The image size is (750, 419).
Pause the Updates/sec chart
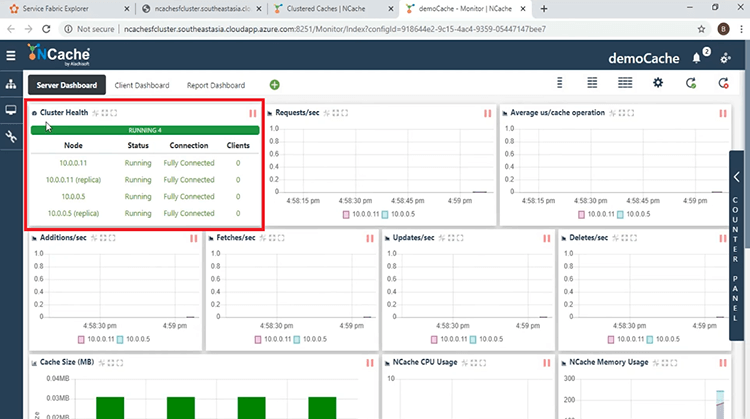click(x=547, y=238)
